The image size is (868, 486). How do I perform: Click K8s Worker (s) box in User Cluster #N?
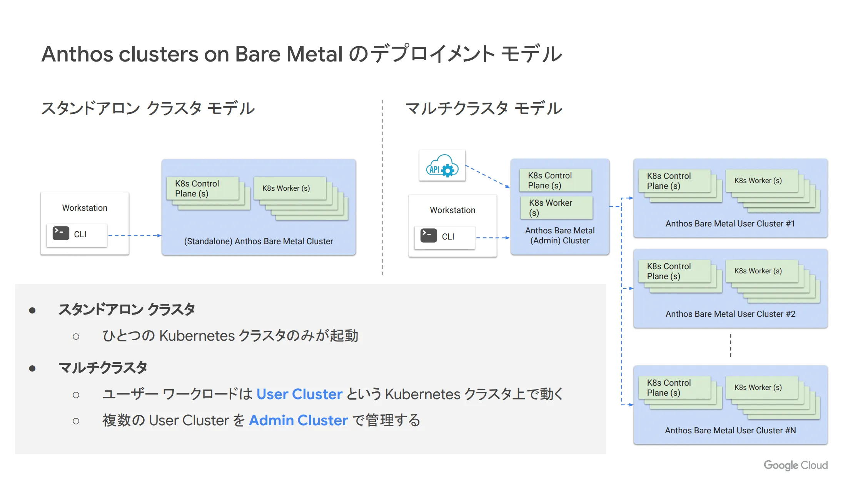(762, 388)
